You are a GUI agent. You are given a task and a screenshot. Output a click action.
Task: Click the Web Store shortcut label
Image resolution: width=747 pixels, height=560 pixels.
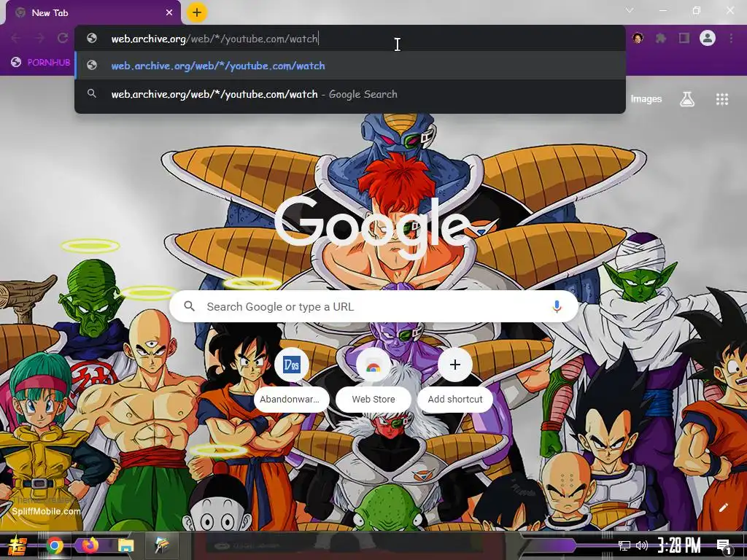click(x=373, y=399)
